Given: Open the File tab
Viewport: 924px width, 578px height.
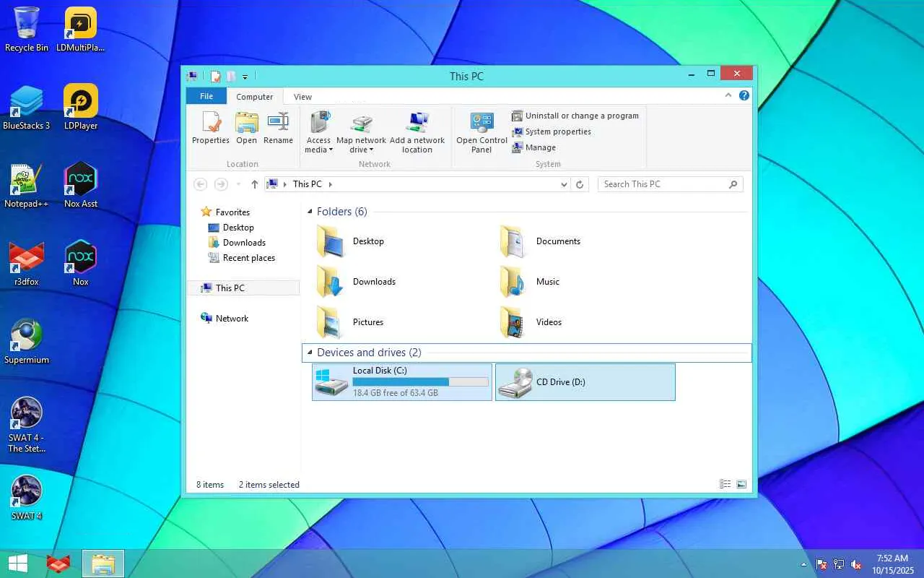Looking at the screenshot, I should (206, 96).
